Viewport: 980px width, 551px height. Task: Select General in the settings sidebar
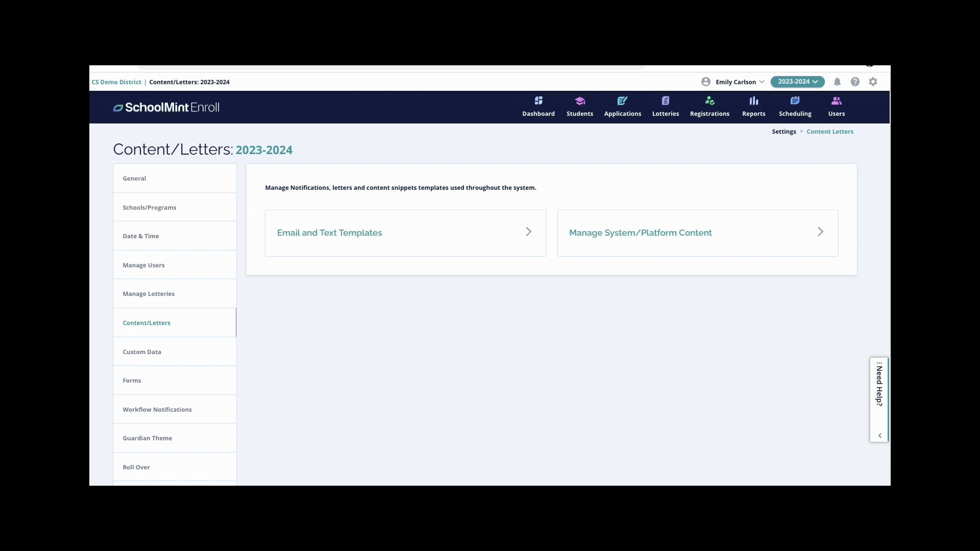pos(175,178)
